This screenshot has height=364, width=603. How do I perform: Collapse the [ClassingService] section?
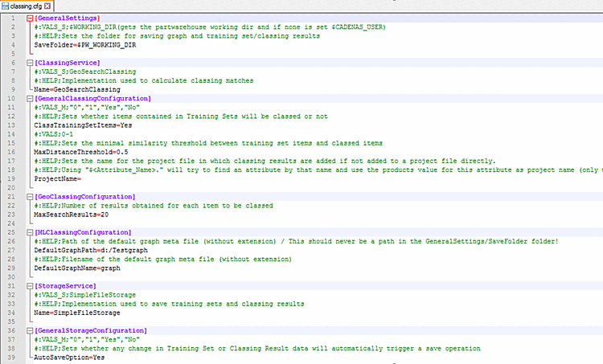[x=30, y=63]
